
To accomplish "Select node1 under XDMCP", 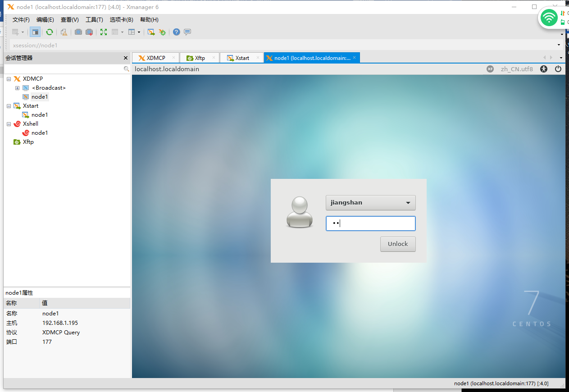I will point(40,97).
